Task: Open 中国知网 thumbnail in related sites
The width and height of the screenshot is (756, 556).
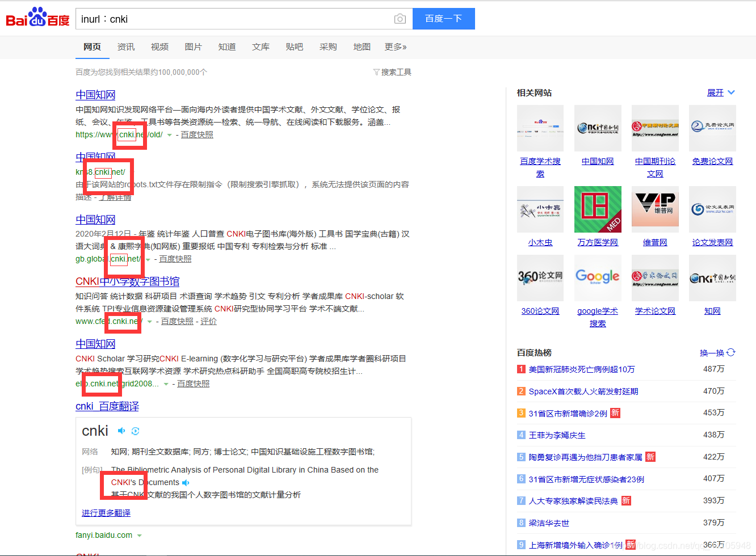Action: pos(598,128)
